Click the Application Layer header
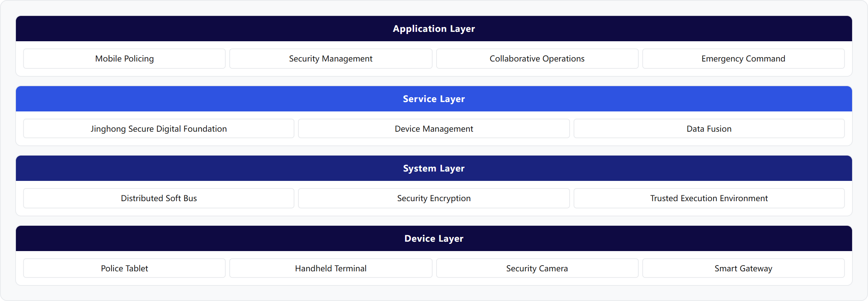 pyautogui.click(x=434, y=29)
